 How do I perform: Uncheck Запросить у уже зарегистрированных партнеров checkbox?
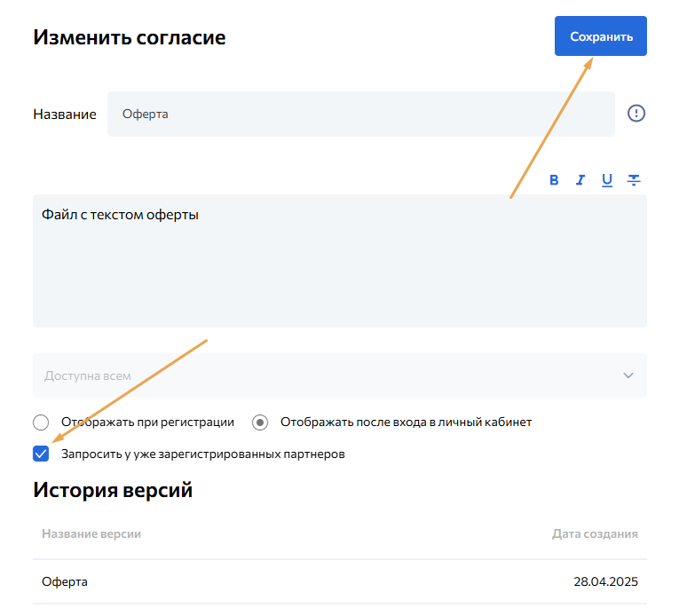(41, 454)
